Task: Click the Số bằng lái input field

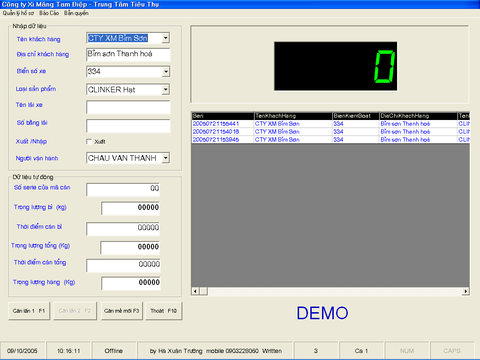Action: 128,126
